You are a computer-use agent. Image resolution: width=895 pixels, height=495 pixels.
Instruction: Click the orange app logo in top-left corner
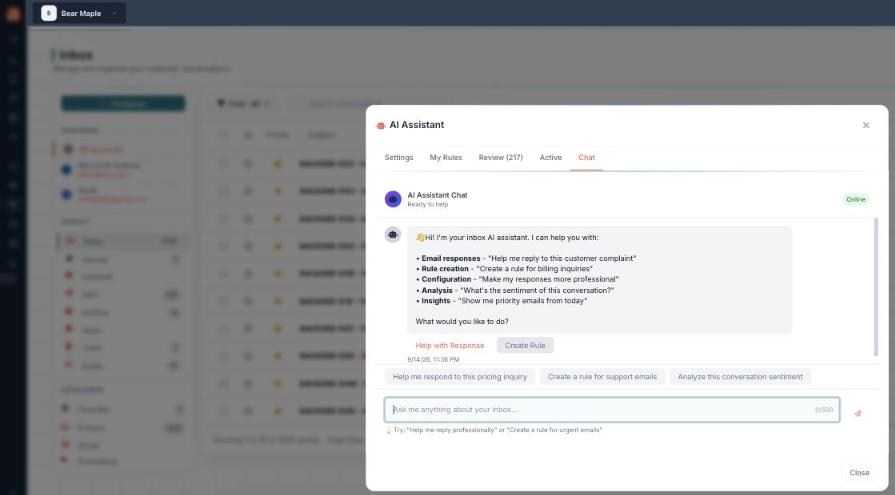click(x=13, y=13)
